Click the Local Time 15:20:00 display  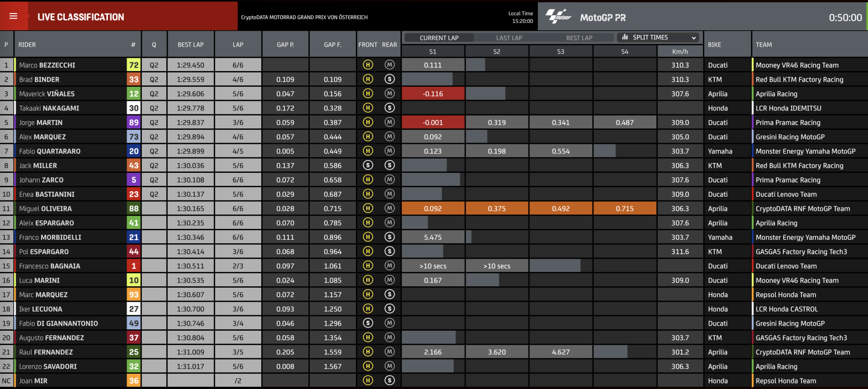520,17
